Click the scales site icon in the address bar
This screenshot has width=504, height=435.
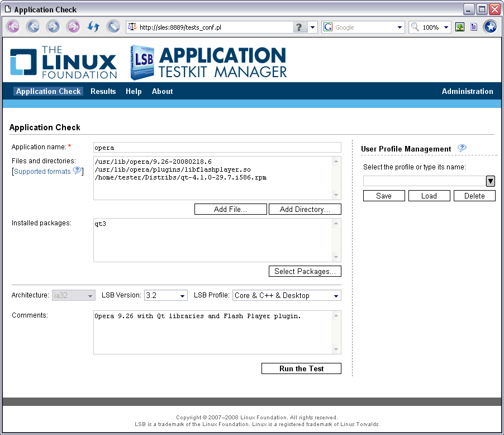[x=132, y=27]
